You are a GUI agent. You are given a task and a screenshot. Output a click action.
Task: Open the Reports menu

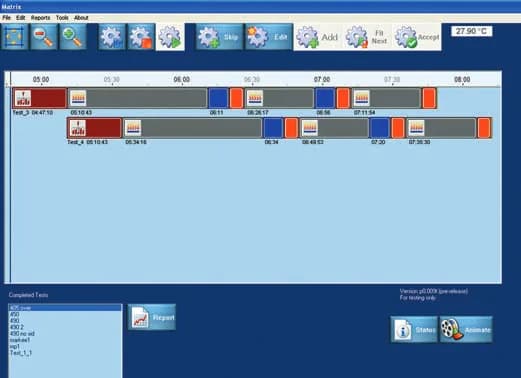[x=40, y=18]
